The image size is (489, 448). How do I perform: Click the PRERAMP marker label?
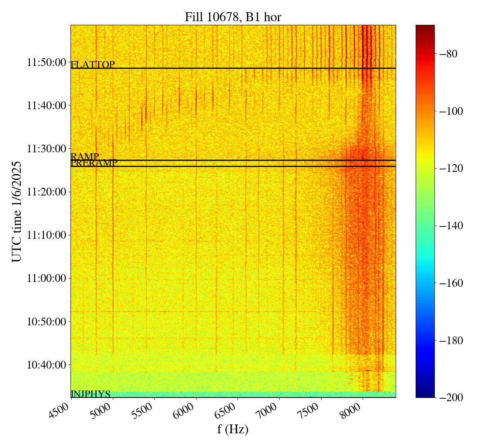click(94, 163)
